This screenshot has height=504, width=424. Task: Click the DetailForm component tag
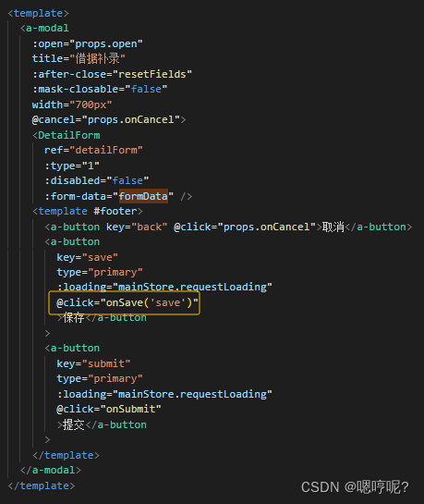tap(67, 135)
